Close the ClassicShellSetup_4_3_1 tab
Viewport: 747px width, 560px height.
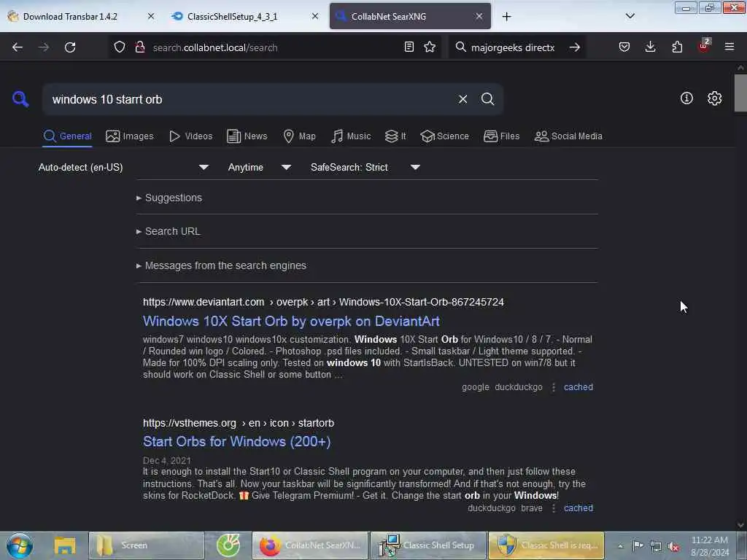pyautogui.click(x=315, y=17)
